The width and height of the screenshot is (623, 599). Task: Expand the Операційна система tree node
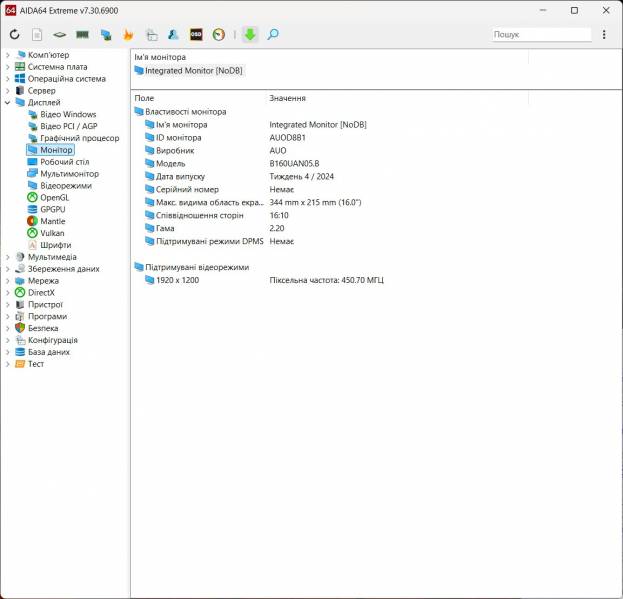pos(8,79)
